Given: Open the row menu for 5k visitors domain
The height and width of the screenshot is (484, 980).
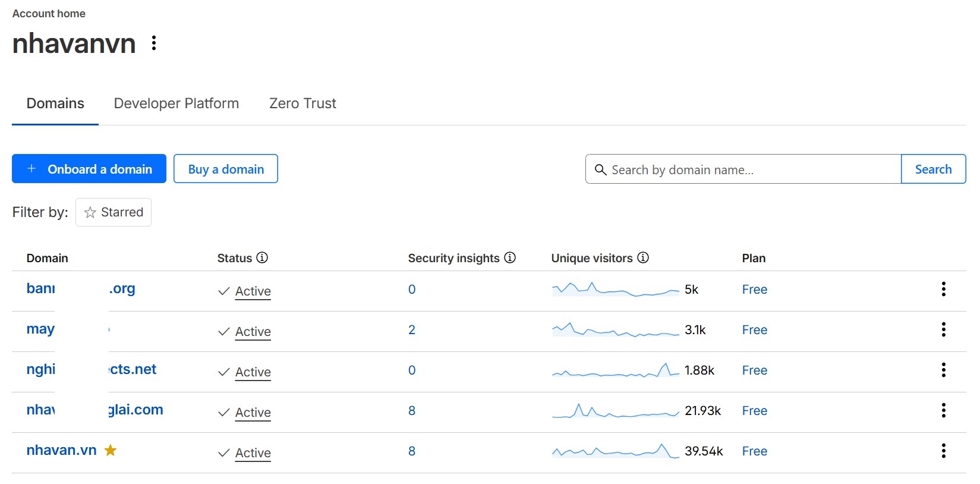Looking at the screenshot, I should point(943,289).
